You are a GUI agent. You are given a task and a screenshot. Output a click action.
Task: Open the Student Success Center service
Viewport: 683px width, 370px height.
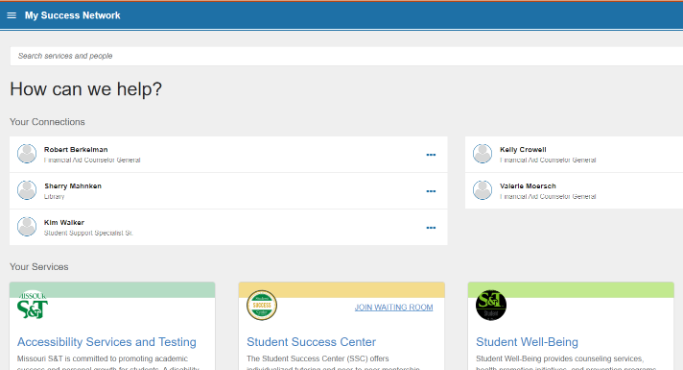coord(311,342)
